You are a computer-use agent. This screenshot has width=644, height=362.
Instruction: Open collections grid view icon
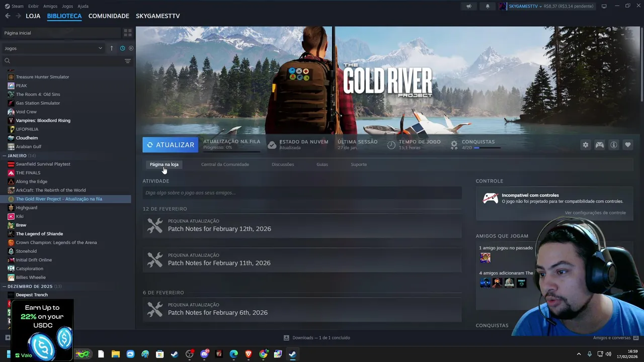click(x=128, y=33)
